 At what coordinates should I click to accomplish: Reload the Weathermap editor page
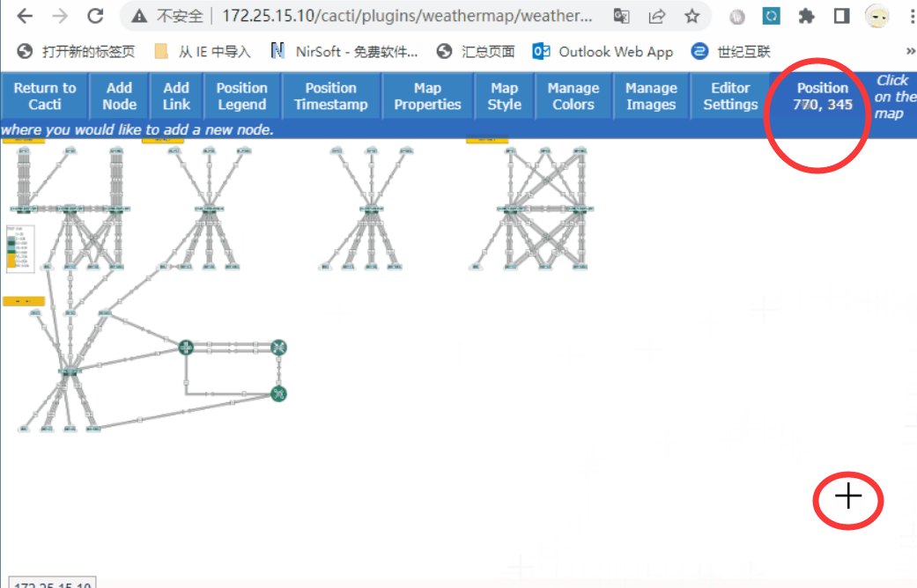point(95,15)
